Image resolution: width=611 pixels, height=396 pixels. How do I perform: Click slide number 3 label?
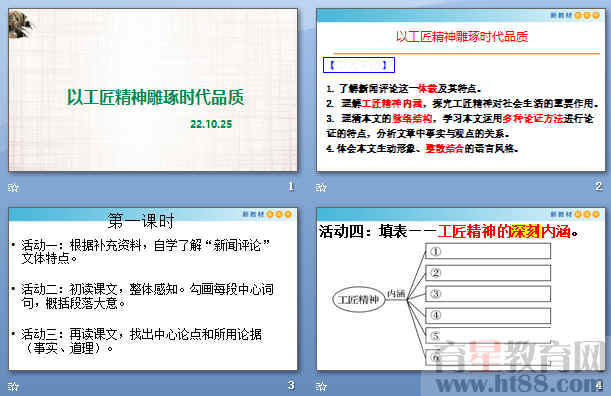[291, 385]
